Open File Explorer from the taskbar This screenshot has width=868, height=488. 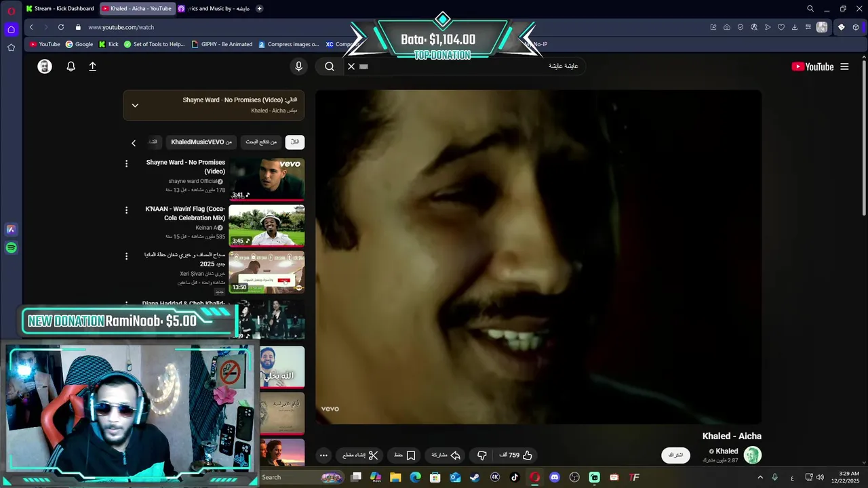[x=395, y=477]
